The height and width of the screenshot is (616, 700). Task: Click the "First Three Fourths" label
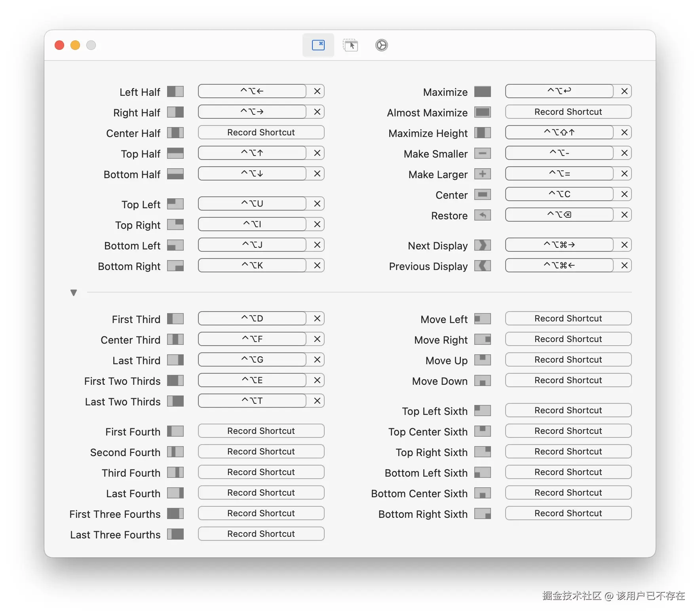[x=115, y=514]
